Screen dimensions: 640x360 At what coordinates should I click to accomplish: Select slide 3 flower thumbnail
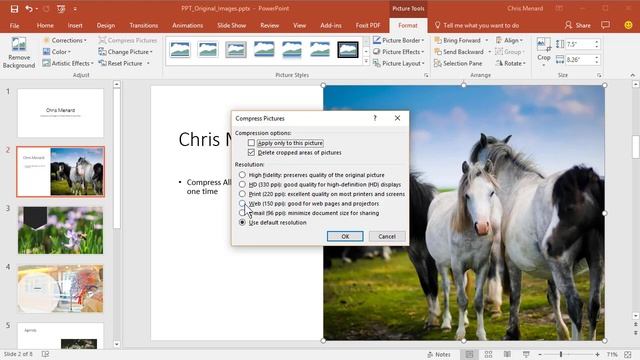[60, 230]
